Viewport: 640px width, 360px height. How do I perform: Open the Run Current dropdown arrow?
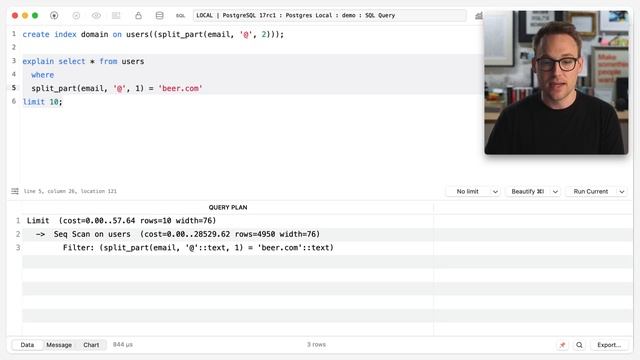coord(622,191)
